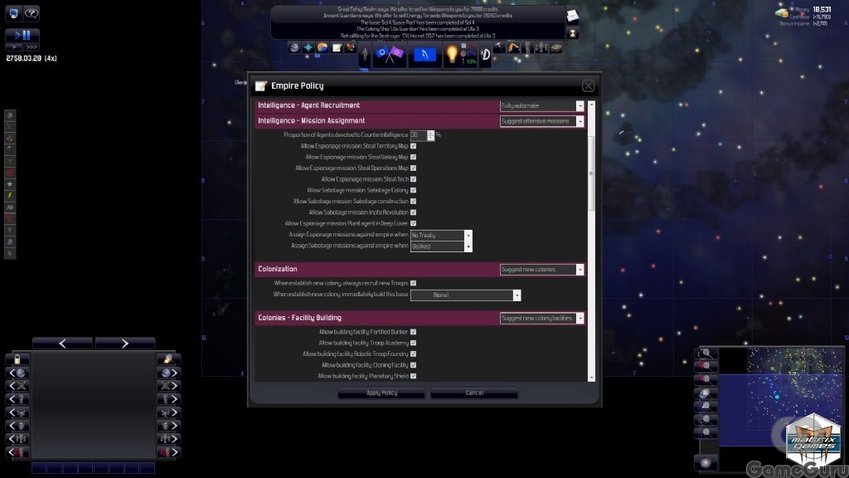This screenshot has height=478, width=849.
Task: Click the crossed tools icon in top toolbar
Action: point(350,48)
